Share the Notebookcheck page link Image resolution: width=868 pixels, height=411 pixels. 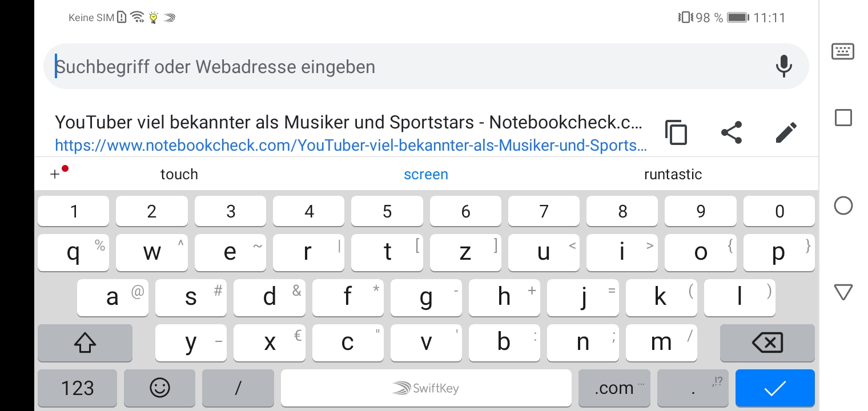click(732, 132)
